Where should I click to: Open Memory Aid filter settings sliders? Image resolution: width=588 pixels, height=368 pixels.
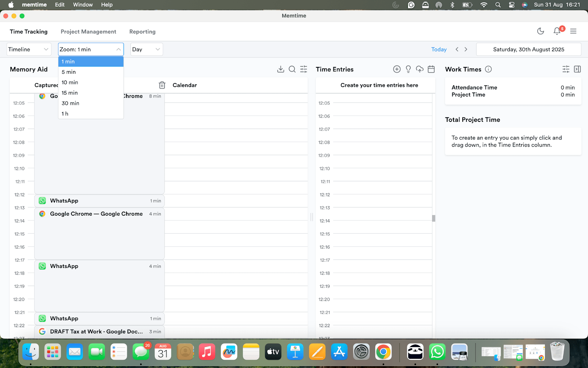pyautogui.click(x=304, y=69)
